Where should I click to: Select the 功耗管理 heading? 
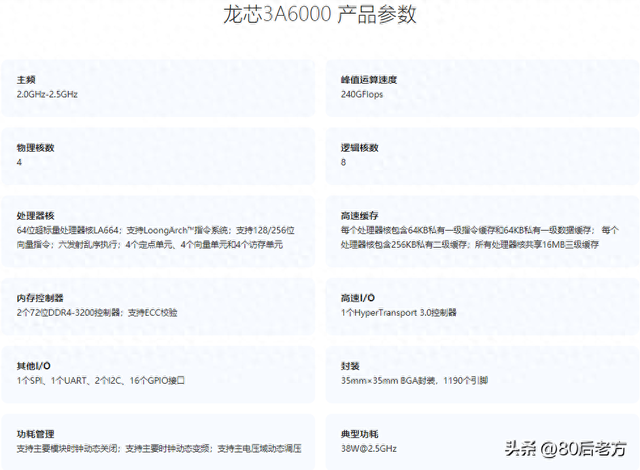click(x=36, y=434)
